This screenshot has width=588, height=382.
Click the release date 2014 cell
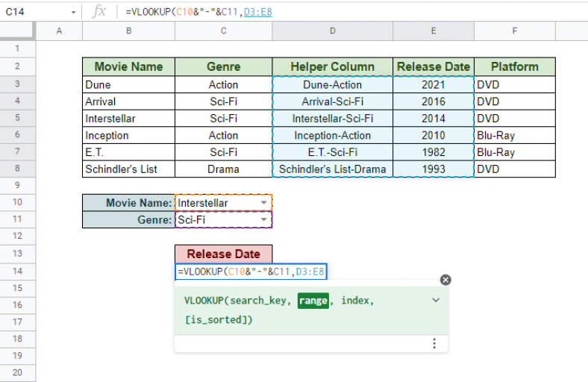434,119
